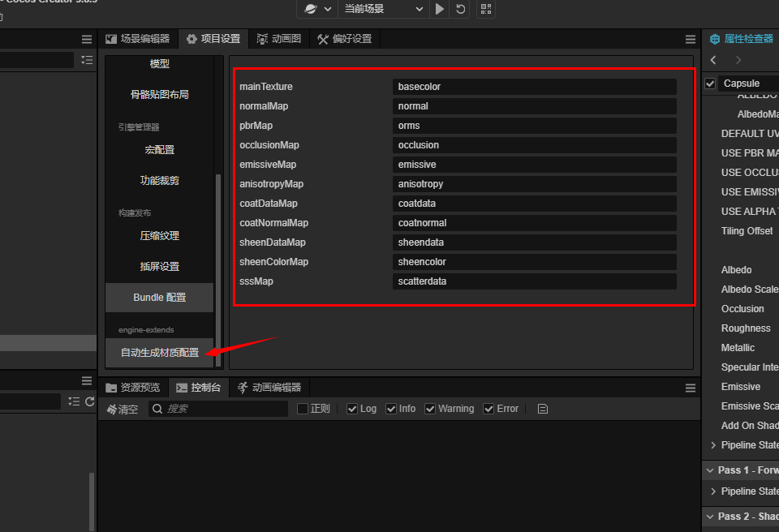
Task: Click the inspector back arrow
Action: tap(713, 60)
